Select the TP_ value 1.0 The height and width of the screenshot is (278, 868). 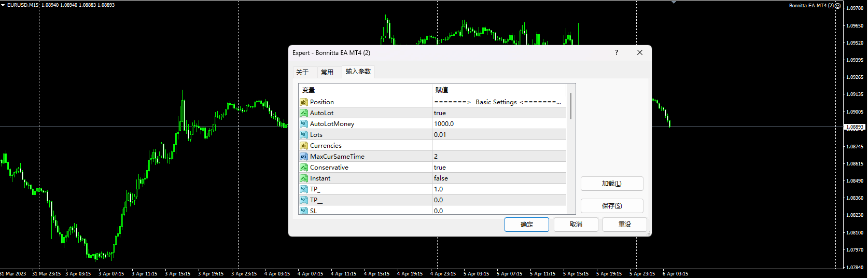[499, 189]
